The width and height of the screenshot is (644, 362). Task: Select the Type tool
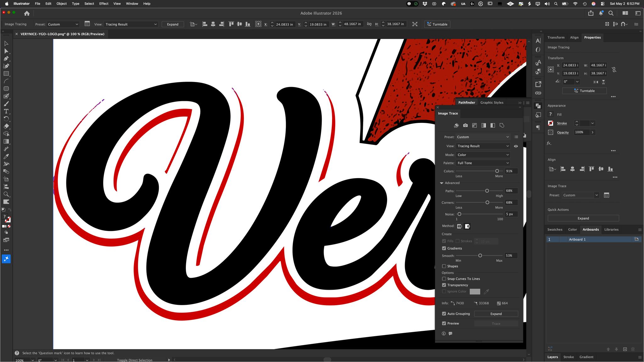(x=6, y=111)
